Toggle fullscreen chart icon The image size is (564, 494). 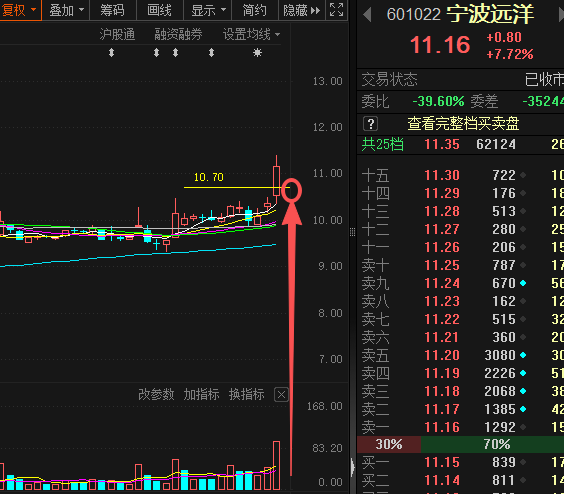pos(337,10)
